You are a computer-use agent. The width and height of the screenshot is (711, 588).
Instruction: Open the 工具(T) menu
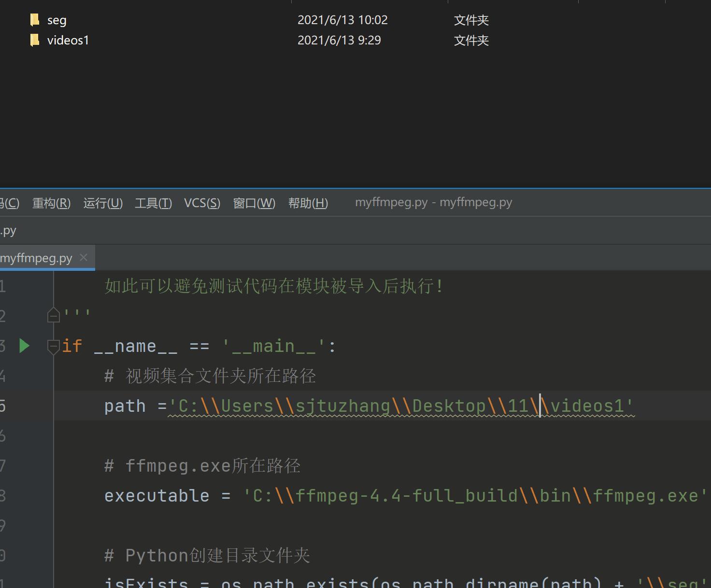click(153, 203)
